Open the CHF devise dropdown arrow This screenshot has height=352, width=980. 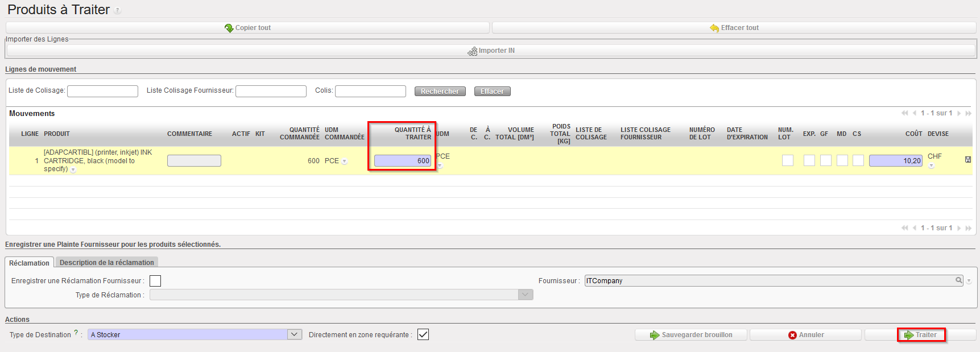[x=931, y=166]
